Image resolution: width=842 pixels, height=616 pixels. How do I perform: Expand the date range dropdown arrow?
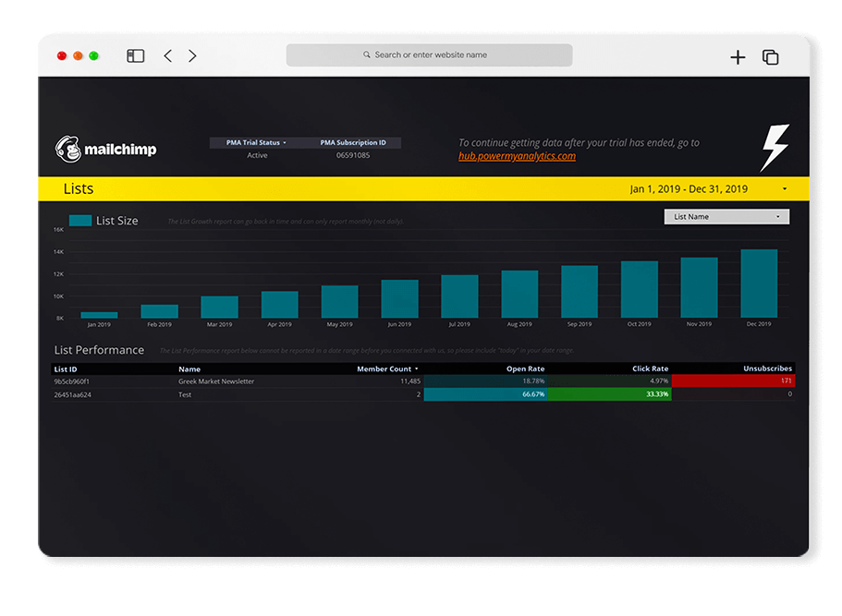pos(785,189)
